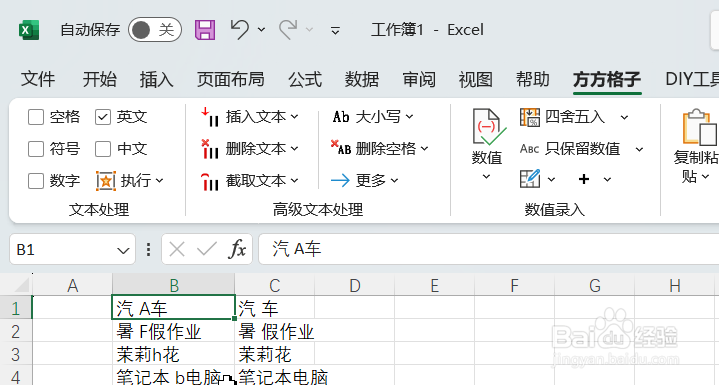719x385 pixels.
Task: Click the Select All corner triangle
Action: [x=22, y=285]
